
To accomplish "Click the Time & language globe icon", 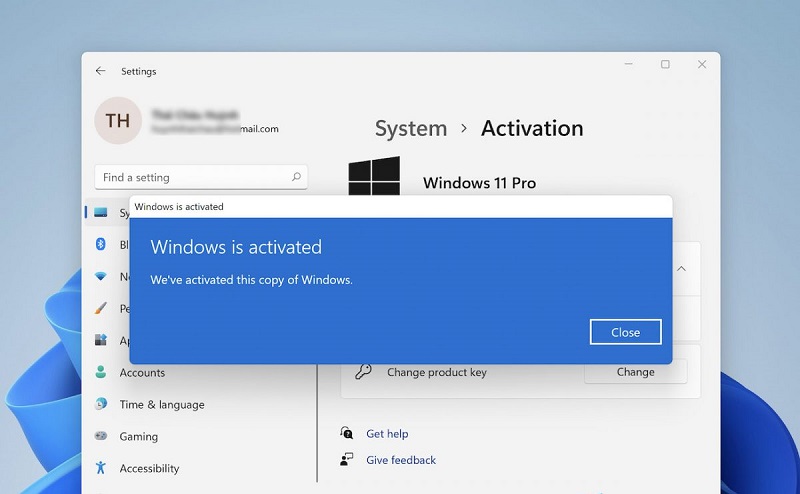I will tap(101, 404).
